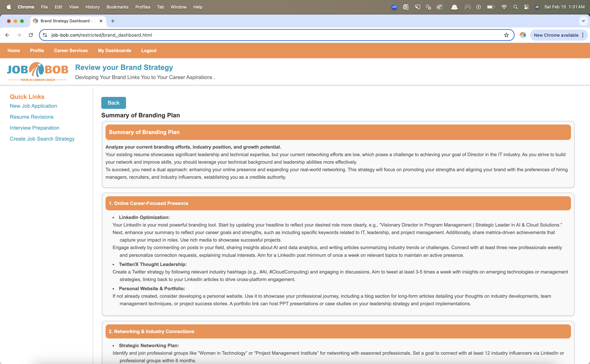Image resolution: width=590 pixels, height=364 pixels.
Task: Open the History menu
Action: point(93,7)
